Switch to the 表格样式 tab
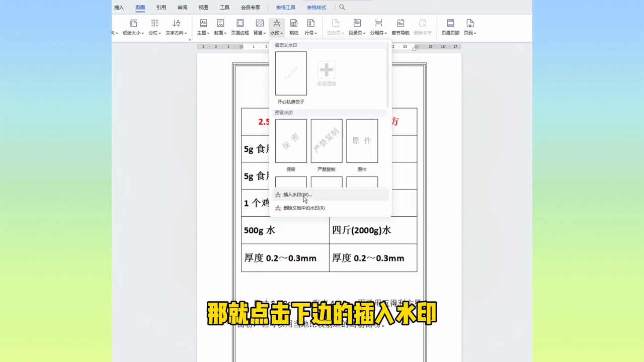The height and width of the screenshot is (362, 644). 316,8
